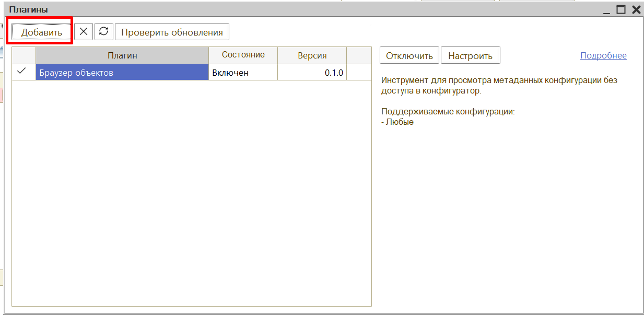Viewport: 644px width, 316px height.
Task: Click the Версия column header
Action: 312,55
